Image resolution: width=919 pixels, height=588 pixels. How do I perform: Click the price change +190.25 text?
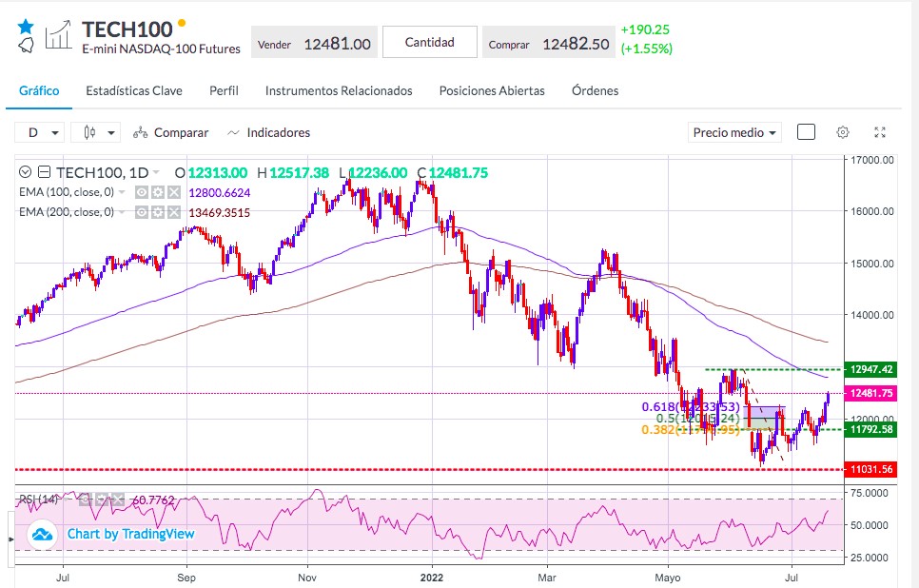tap(645, 29)
